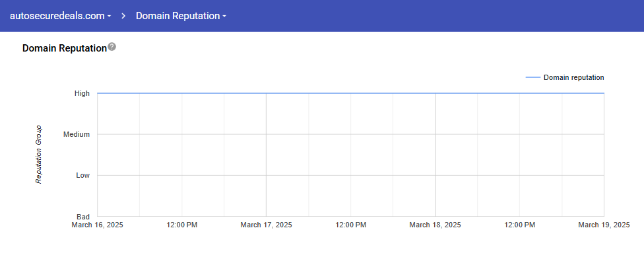Select the March 17, 2025 date label
This screenshot has height=263, width=644.
coord(266,225)
